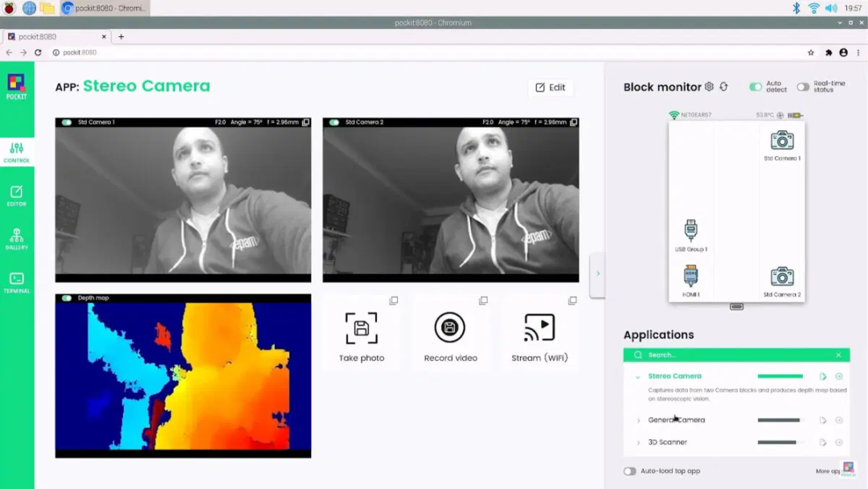Reload the browser page
868x489 pixels.
point(38,52)
